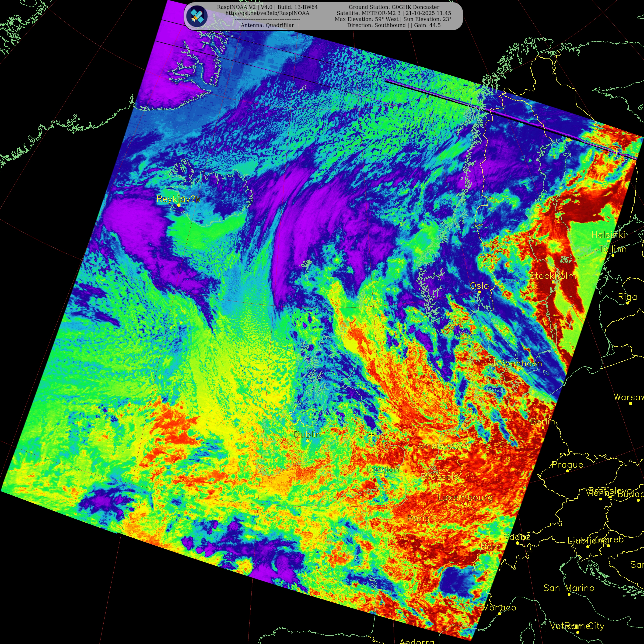Click the Dublin city marker dot
Image resolution: width=644 pixels, height=644 pixels.
[x=308, y=441]
